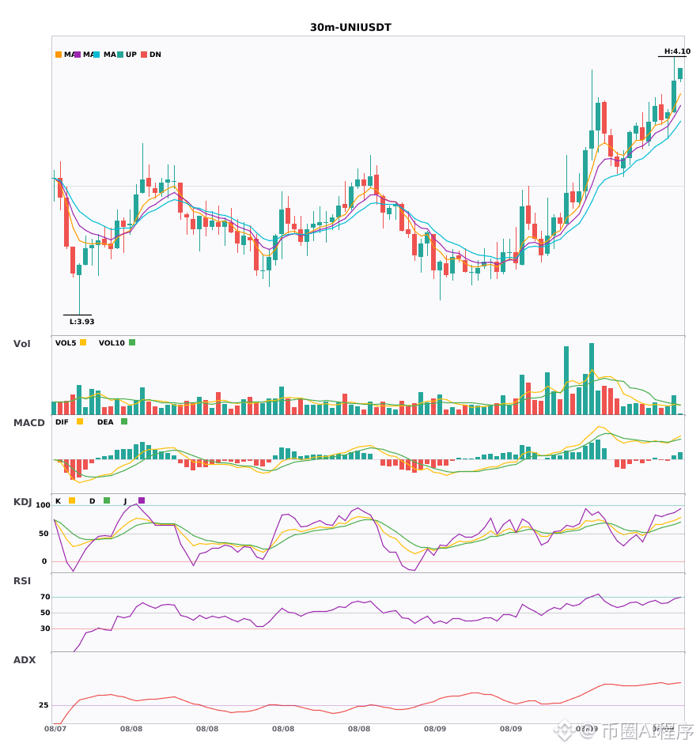Click the yellow VOL5 legend swatch
Viewport: 700px width, 751px height.
click(x=83, y=342)
